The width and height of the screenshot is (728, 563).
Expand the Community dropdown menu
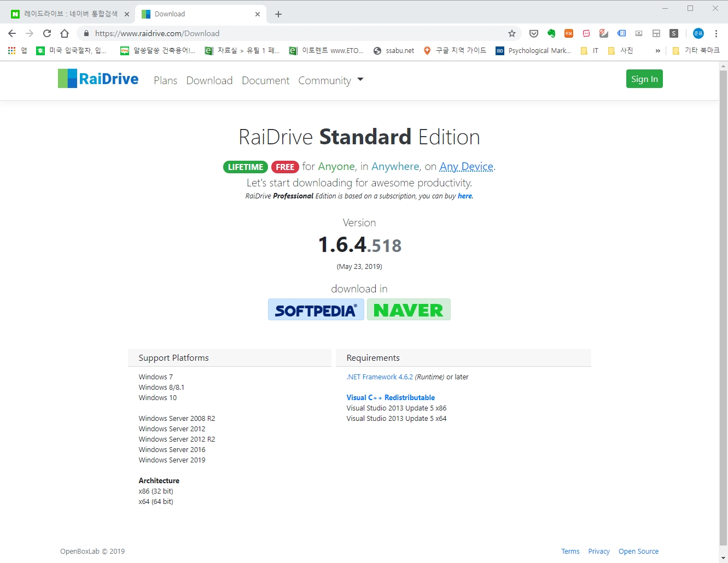331,80
